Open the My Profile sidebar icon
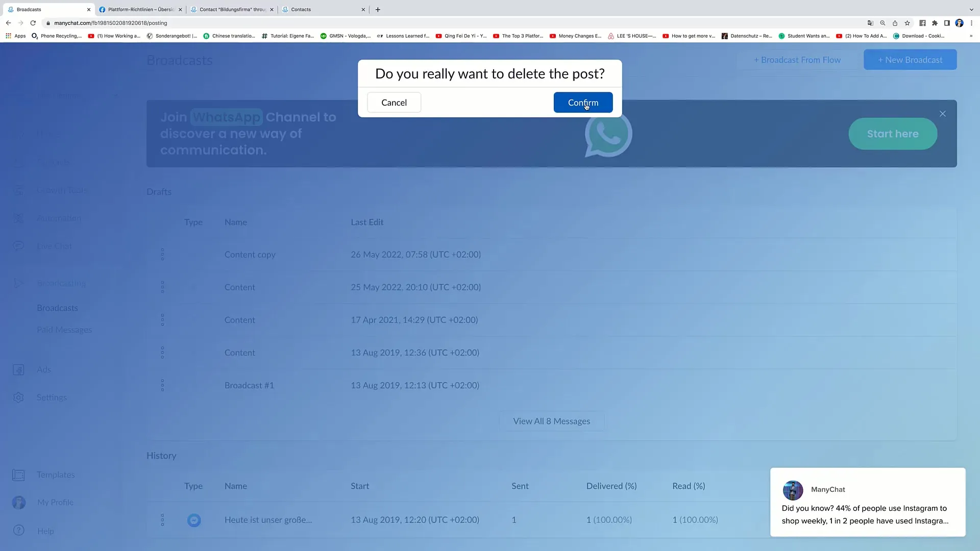The height and width of the screenshot is (551, 980). point(19,503)
